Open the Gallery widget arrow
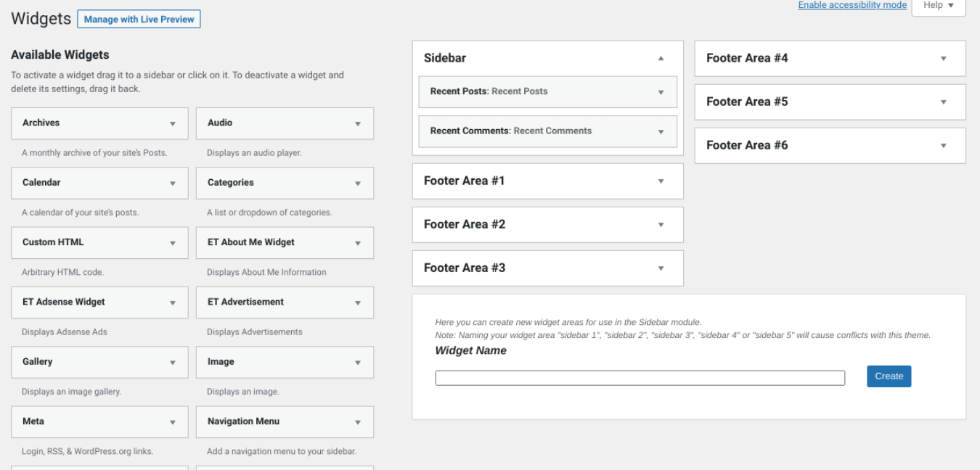980x470 pixels. (173, 363)
